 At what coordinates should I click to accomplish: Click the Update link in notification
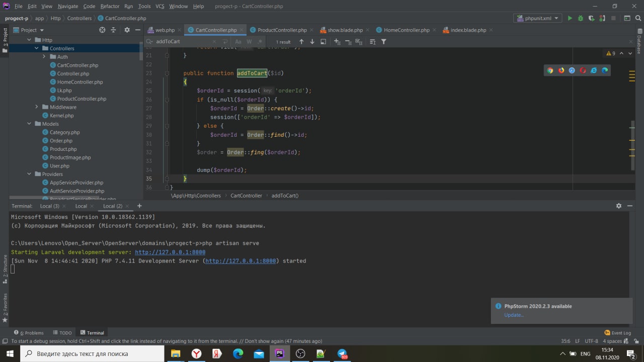pyautogui.click(x=514, y=315)
